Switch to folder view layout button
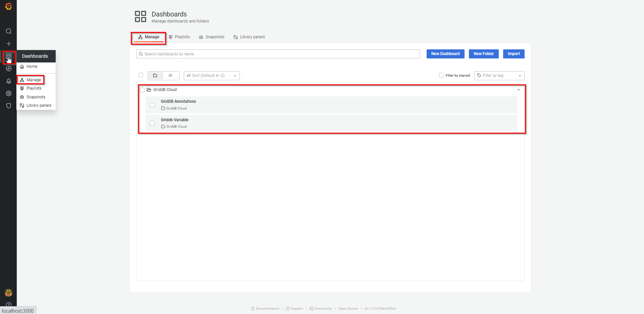This screenshot has width=644, height=314. 155,76
